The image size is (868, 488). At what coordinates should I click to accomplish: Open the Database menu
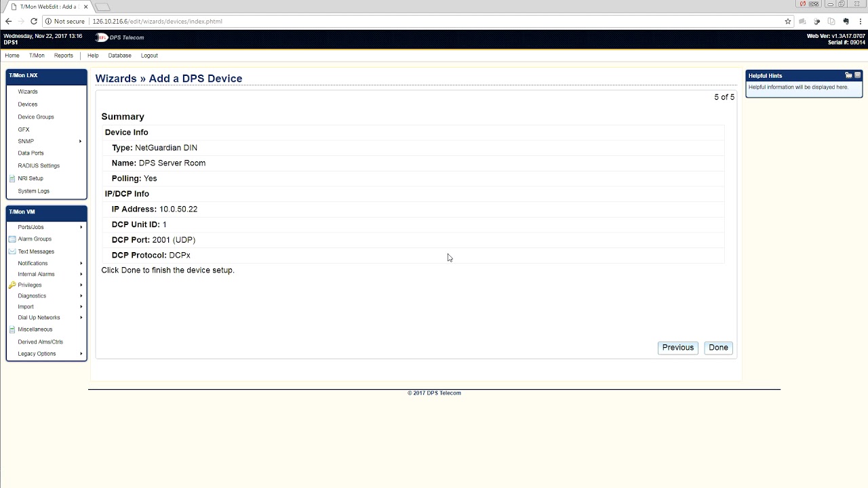click(x=120, y=56)
